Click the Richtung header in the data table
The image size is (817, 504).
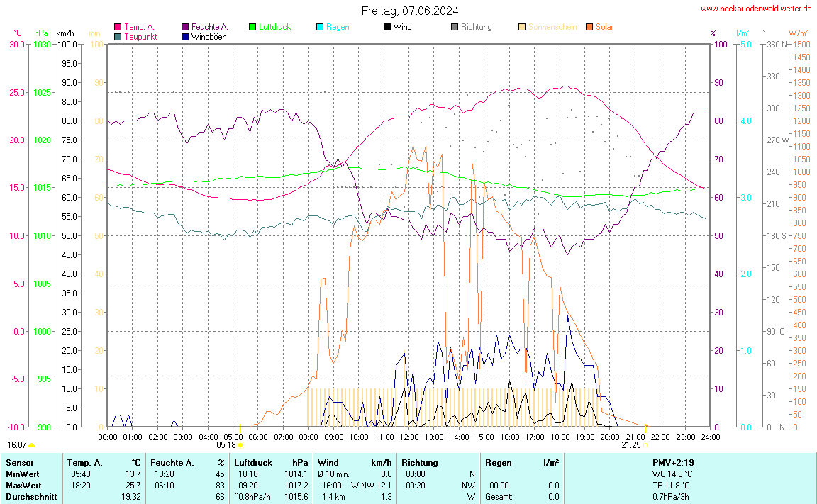click(419, 462)
